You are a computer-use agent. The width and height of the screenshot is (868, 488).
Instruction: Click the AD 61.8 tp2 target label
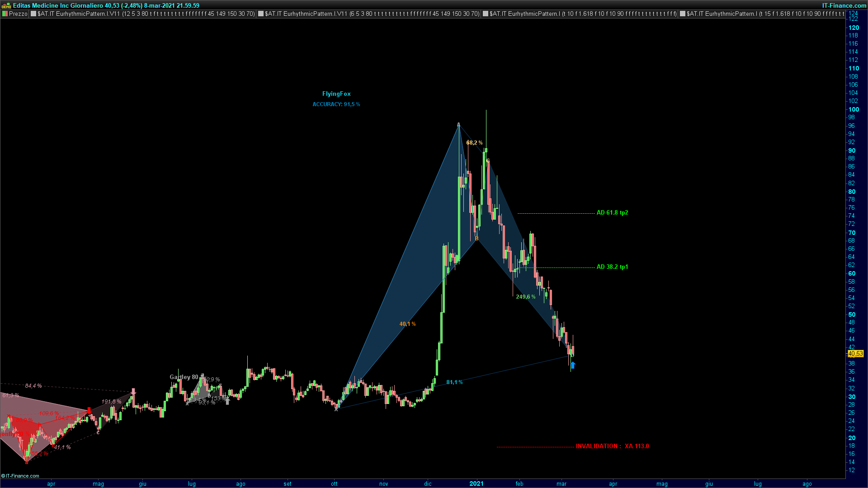pyautogui.click(x=612, y=213)
